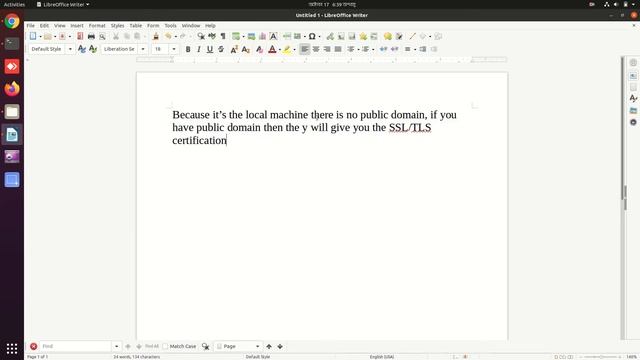640x360 pixels.
Task: Expand the insert table dropdown arrow
Action: click(x=243, y=36)
